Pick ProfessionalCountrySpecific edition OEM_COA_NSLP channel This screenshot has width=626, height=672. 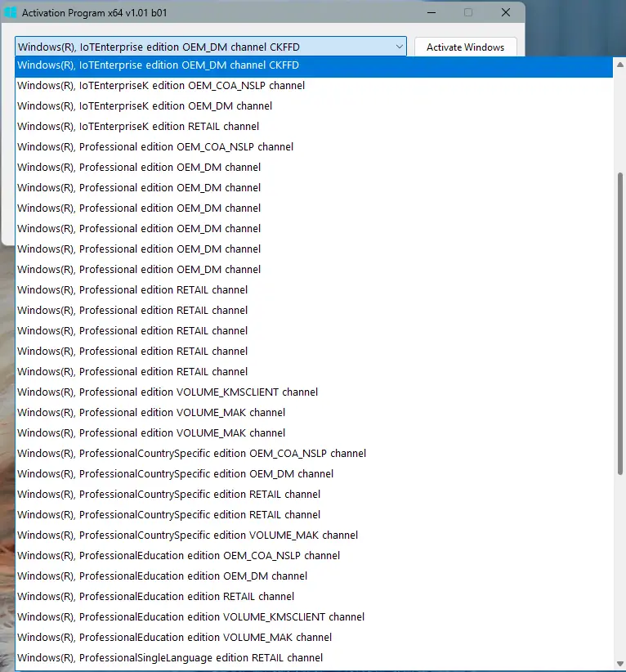coord(314,454)
